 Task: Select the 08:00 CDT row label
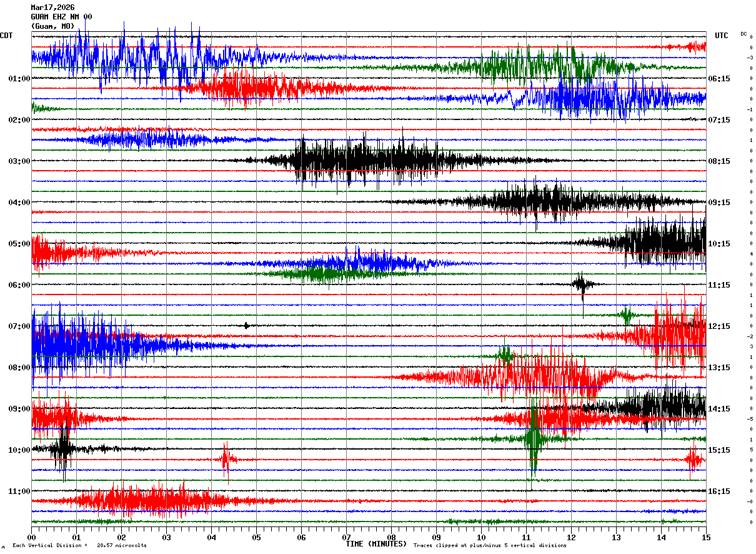(x=19, y=368)
